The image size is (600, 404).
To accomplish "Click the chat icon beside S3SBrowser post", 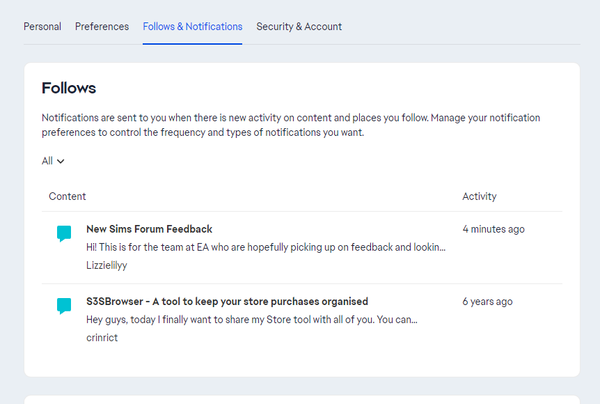I will pyautogui.click(x=64, y=306).
